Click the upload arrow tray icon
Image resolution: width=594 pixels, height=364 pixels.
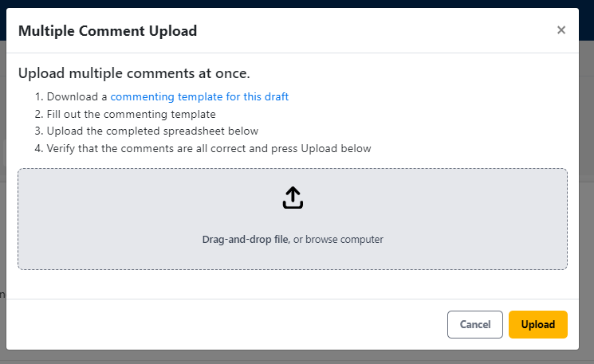(293, 198)
